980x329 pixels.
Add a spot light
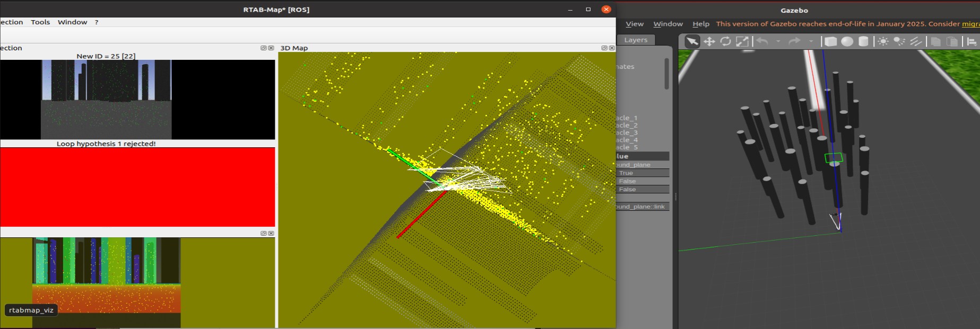899,41
